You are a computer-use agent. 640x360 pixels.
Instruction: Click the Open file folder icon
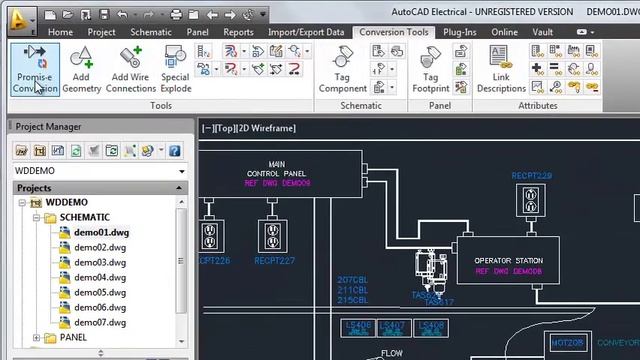[68, 16]
